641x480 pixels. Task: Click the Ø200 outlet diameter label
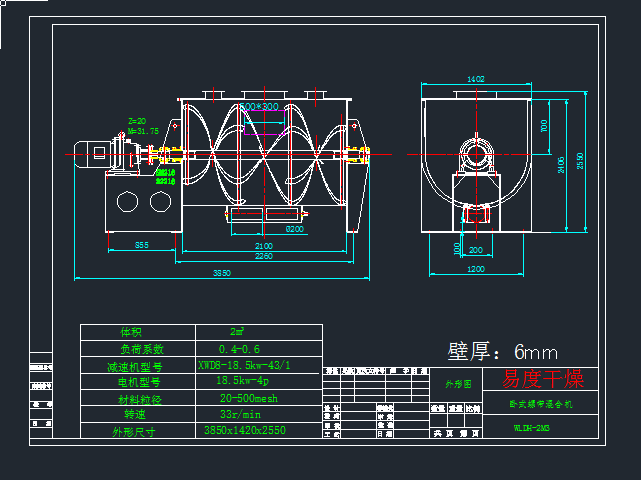[x=295, y=229]
